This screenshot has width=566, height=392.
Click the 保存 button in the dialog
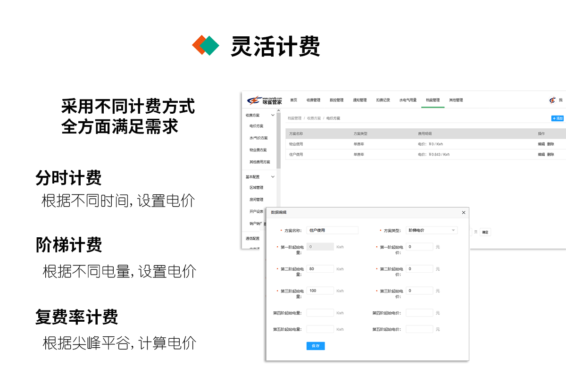tap(315, 346)
